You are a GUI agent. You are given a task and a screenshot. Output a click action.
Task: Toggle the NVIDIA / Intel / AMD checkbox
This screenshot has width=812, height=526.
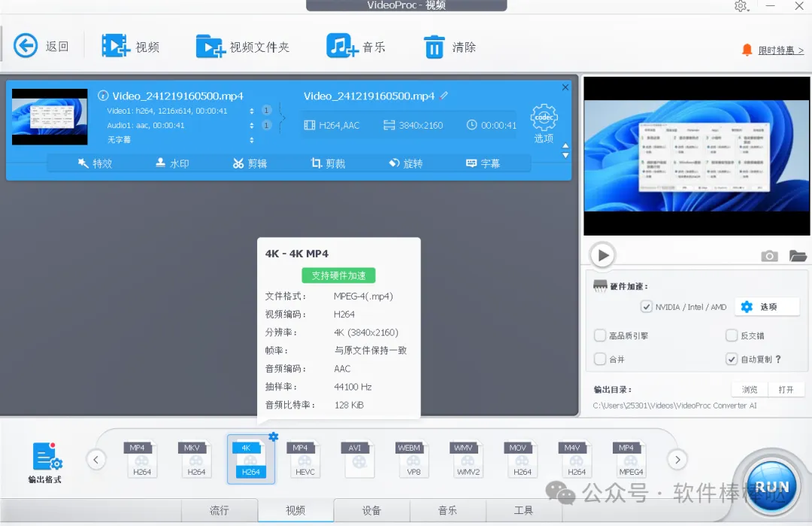coord(647,307)
